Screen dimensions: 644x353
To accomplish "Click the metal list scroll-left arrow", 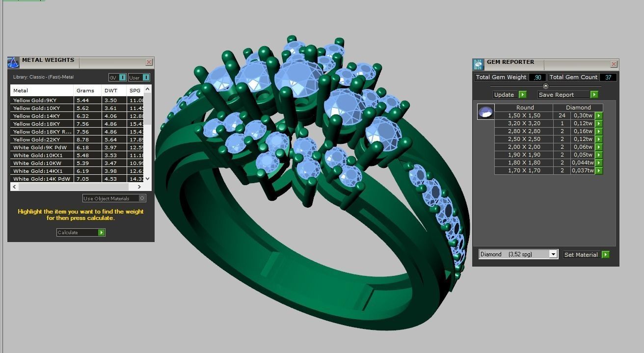I will pyautogui.click(x=14, y=187).
